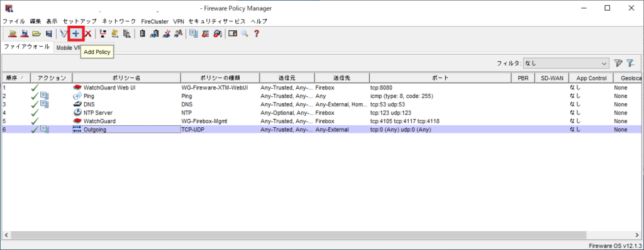Click the building with person toolbar icon
This screenshot has width=644, height=250.
127,34
